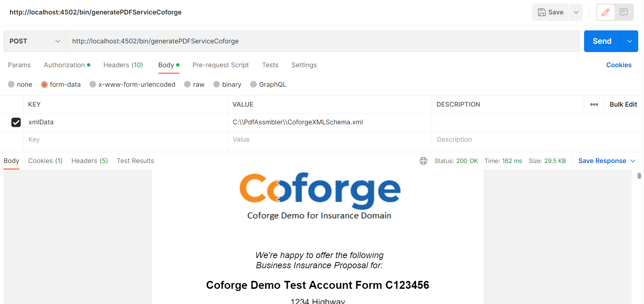Open the response Headers (5) tab
The height and width of the screenshot is (304, 644).
tap(90, 161)
